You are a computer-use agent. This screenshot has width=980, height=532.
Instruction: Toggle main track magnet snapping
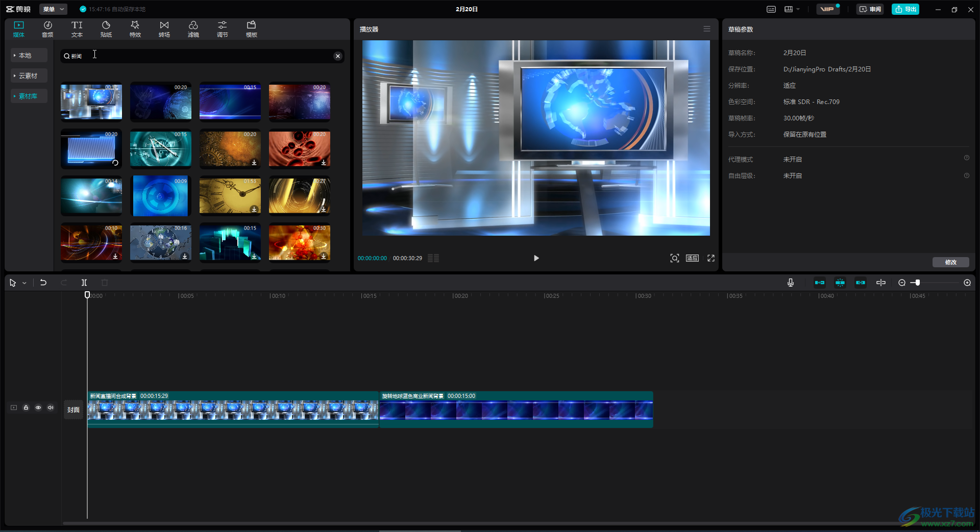(820, 283)
